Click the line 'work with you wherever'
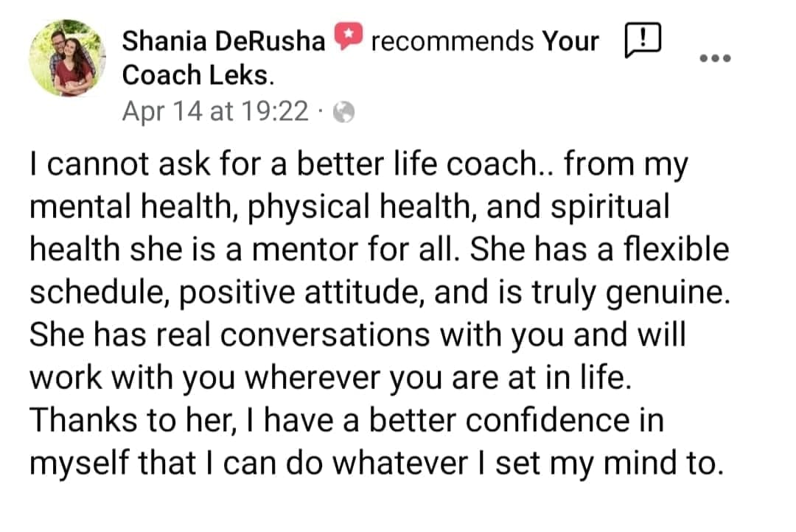 coord(330,378)
